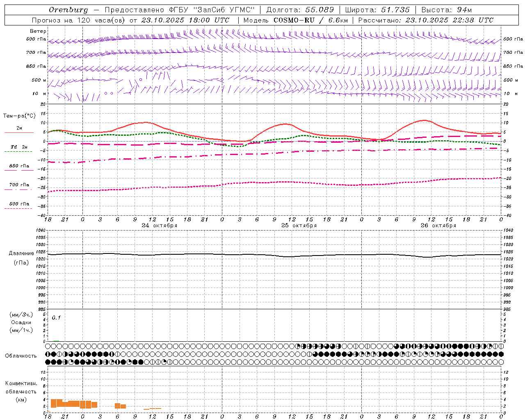Click the solid red 2м legend line
Viewport: 525px width, 420px height.
point(19,133)
